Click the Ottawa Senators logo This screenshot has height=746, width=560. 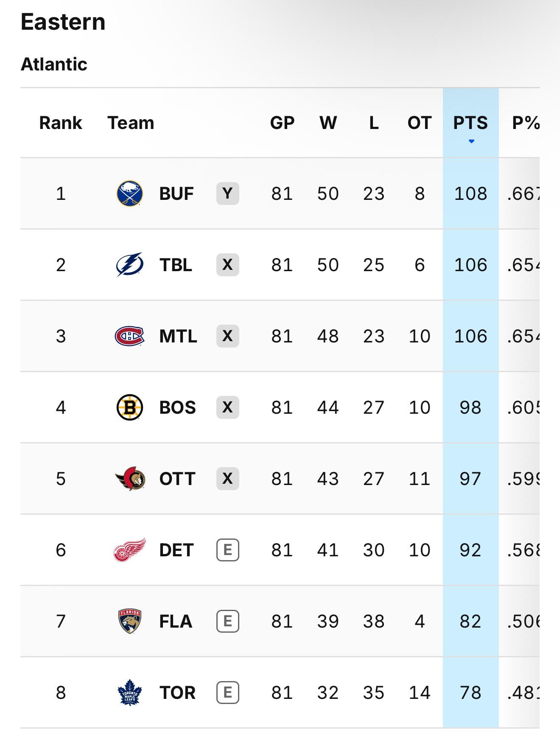[x=130, y=479]
